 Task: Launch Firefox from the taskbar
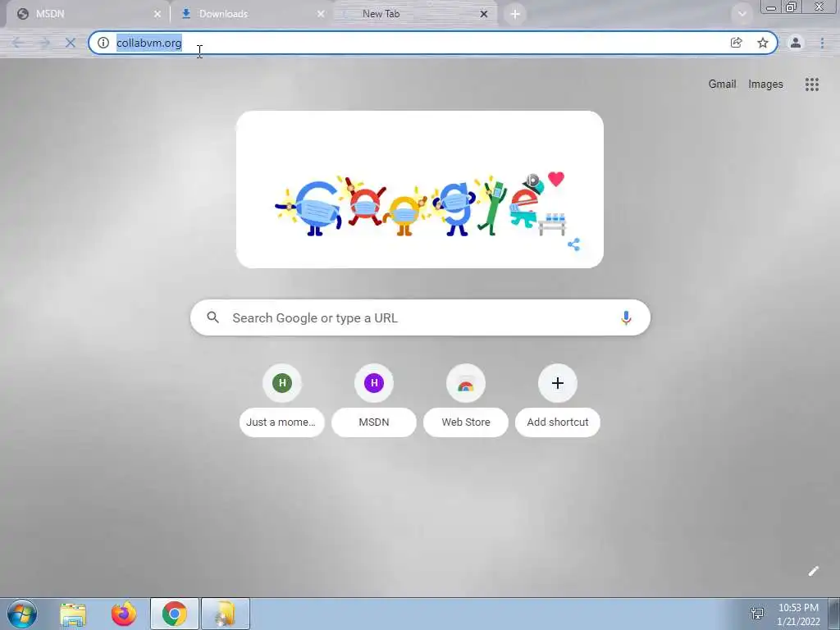124,614
